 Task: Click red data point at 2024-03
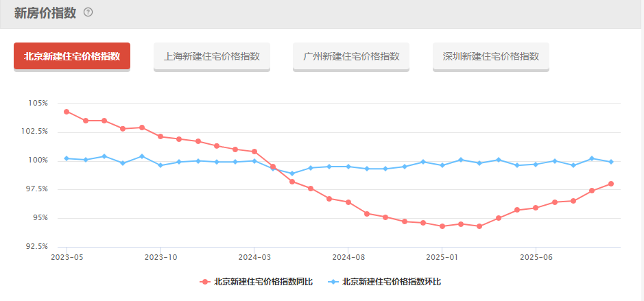(254, 152)
